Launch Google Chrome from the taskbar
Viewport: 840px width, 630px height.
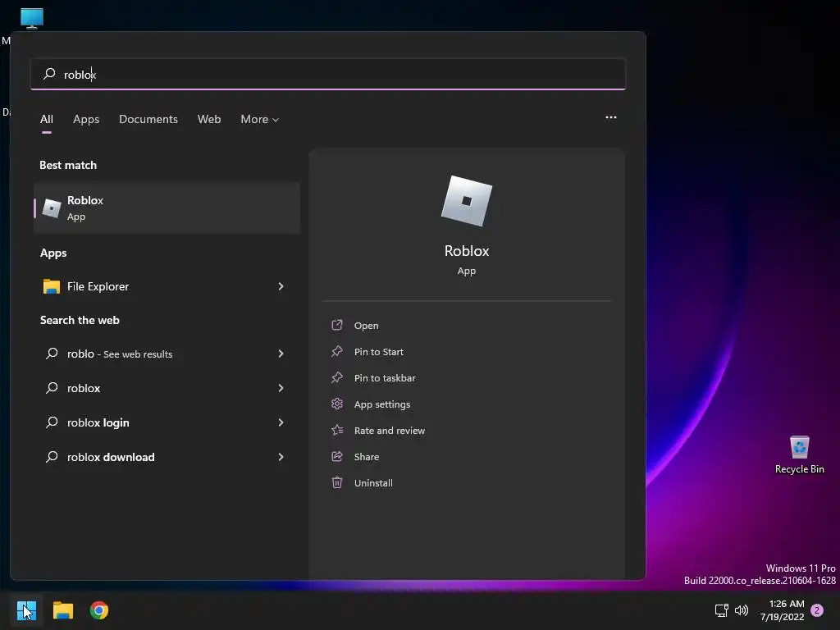pyautogui.click(x=99, y=610)
